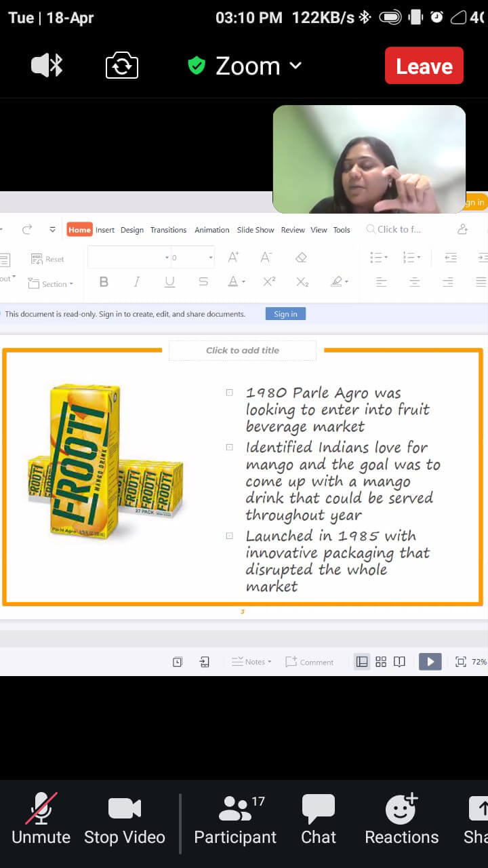The width and height of the screenshot is (488, 868).
Task: Switch to Slide Sorter view
Action: pos(381,662)
